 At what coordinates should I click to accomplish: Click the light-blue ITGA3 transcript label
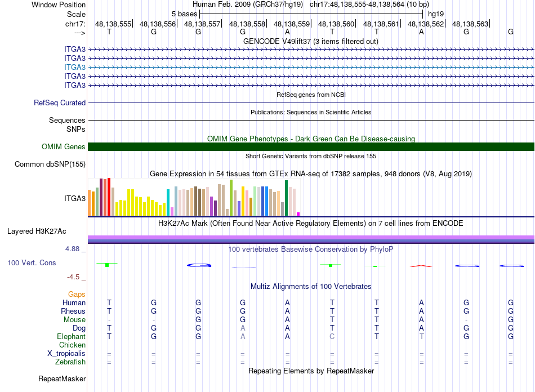pos(75,67)
